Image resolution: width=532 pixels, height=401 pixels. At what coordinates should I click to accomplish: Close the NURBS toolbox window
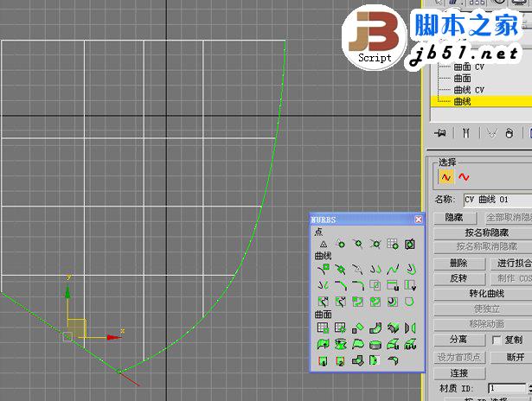point(419,220)
